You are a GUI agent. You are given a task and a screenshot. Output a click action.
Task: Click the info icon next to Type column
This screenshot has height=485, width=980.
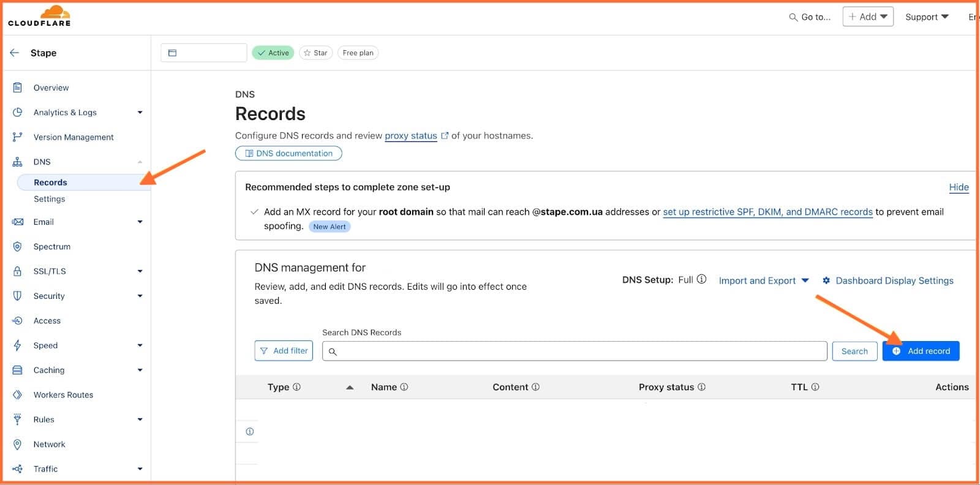[297, 387]
